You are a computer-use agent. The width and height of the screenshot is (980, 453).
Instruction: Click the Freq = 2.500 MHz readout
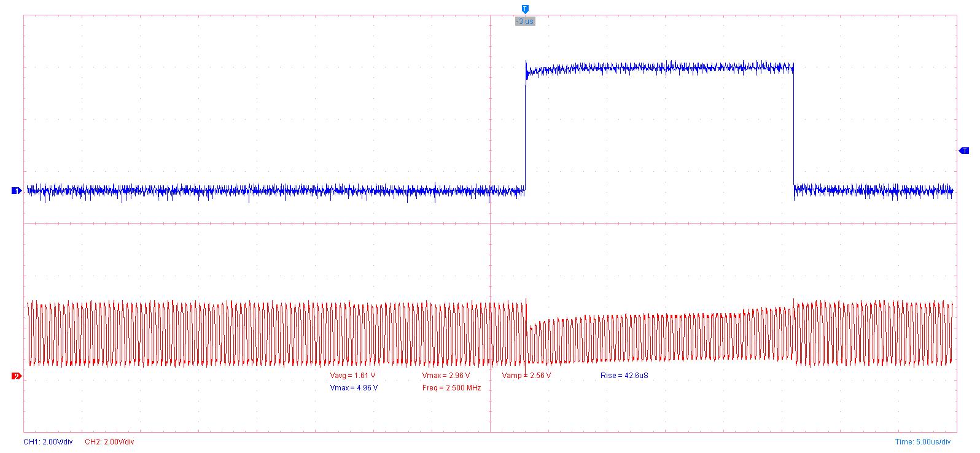coord(451,388)
